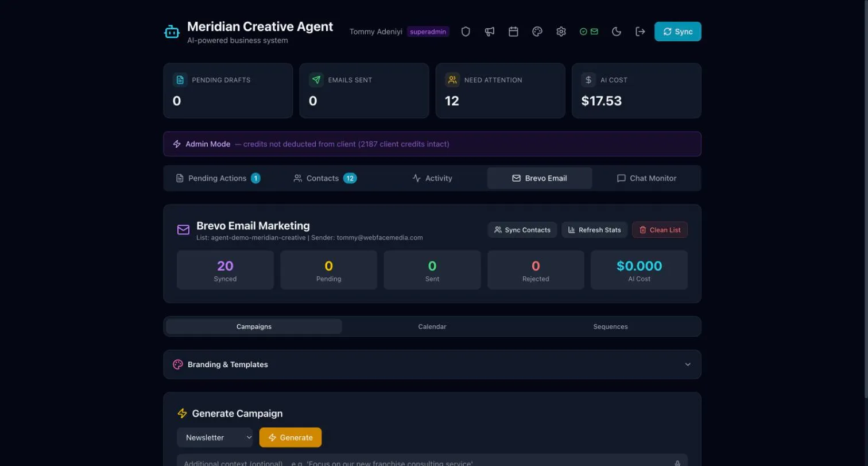Go to the Activity tab
868x466 pixels.
pos(432,178)
